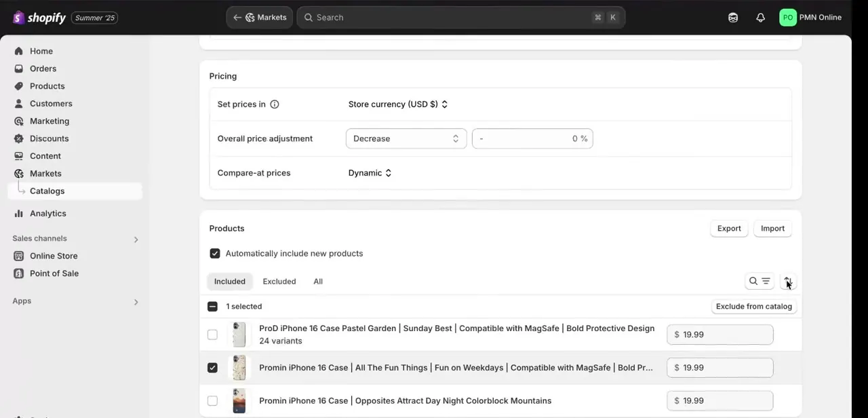Screen dimensions: 868x418
Task: Open the Customers person icon
Action: pos(18,104)
